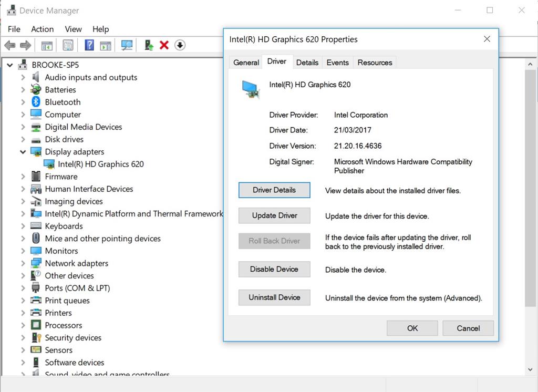Viewport: 538px width, 392px height.
Task: Click the Keyboards category icon
Action: pos(36,226)
